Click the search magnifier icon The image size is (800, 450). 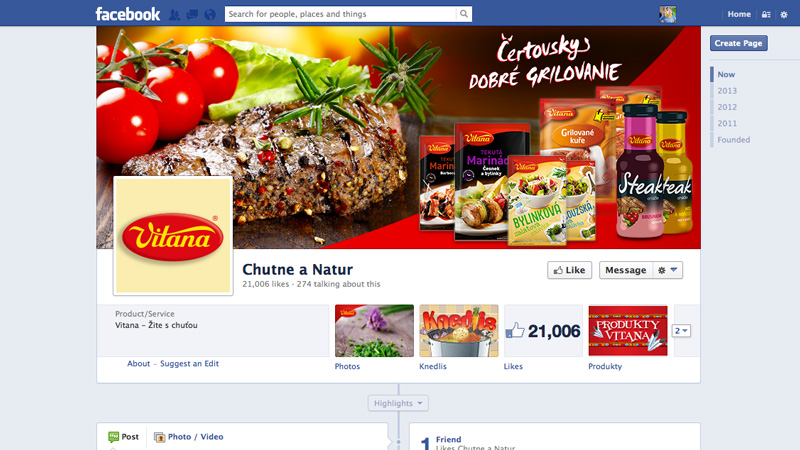pos(463,14)
